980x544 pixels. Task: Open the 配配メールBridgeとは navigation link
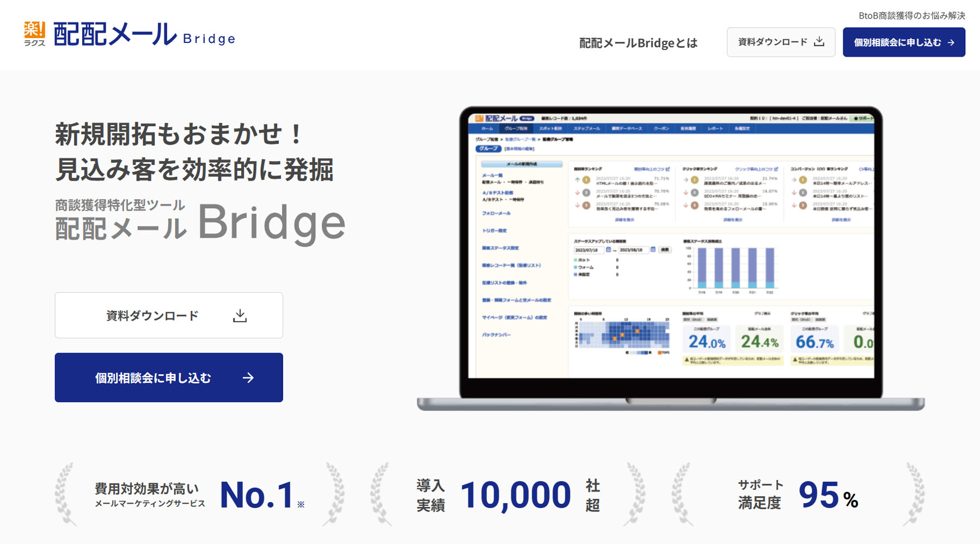pos(638,43)
